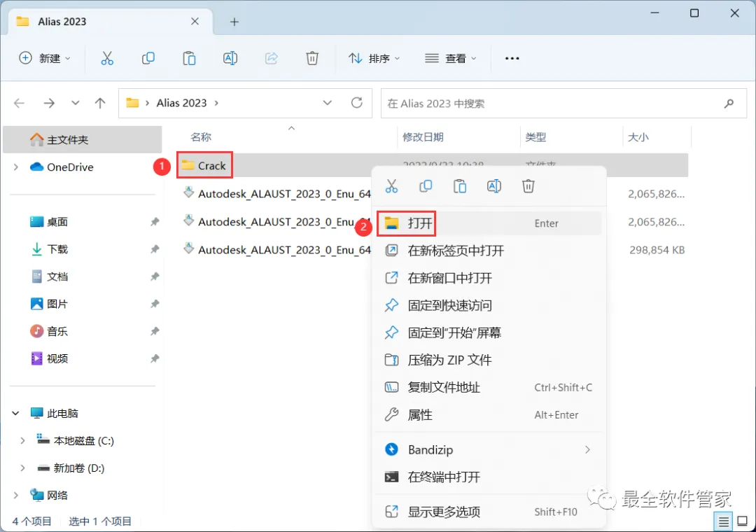This screenshot has width=756, height=532.
Task: Expand the 本地磁盘 (C:) node
Action: point(22,441)
